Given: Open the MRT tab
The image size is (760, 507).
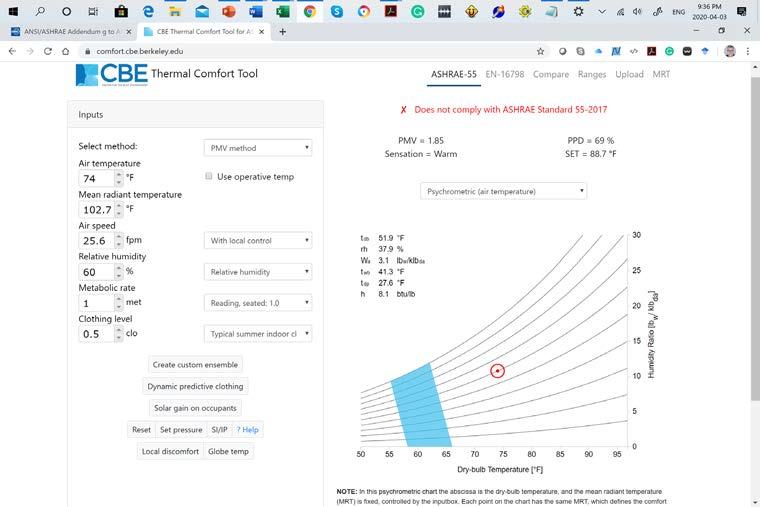Looking at the screenshot, I should click(x=661, y=74).
